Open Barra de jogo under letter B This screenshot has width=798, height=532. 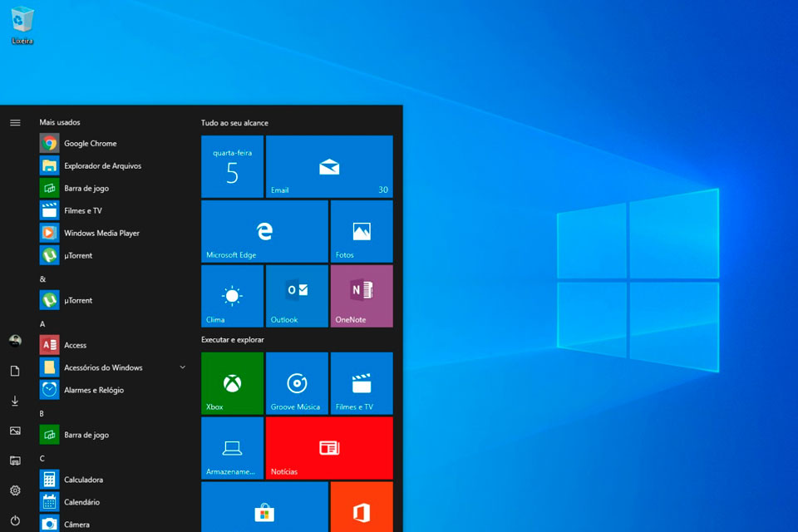(x=113, y=435)
